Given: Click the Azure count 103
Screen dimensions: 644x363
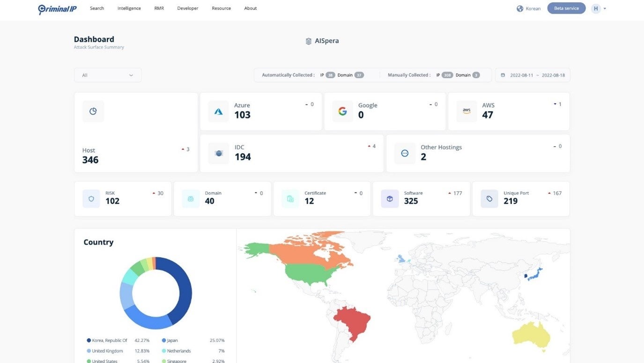Looking at the screenshot, I should pyautogui.click(x=242, y=115).
